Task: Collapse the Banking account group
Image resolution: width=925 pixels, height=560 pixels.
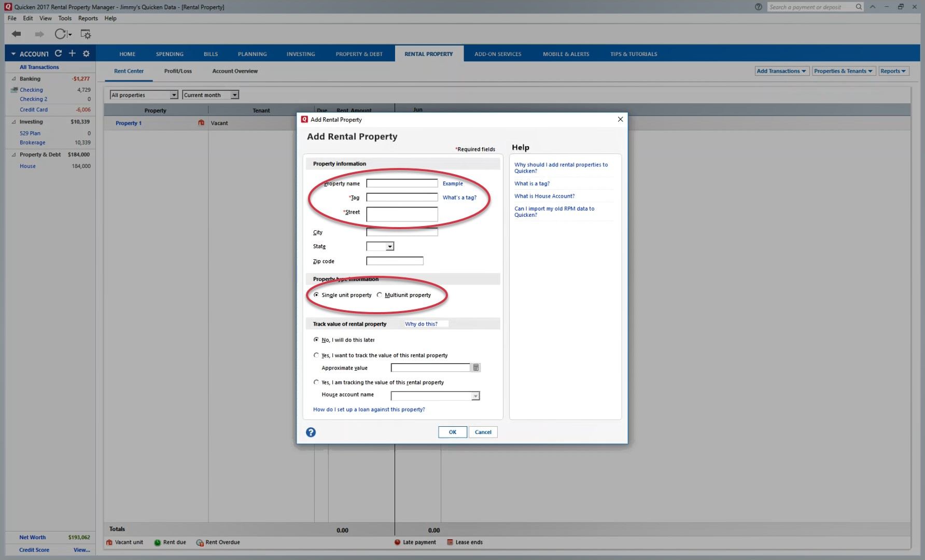Action: click(14, 79)
